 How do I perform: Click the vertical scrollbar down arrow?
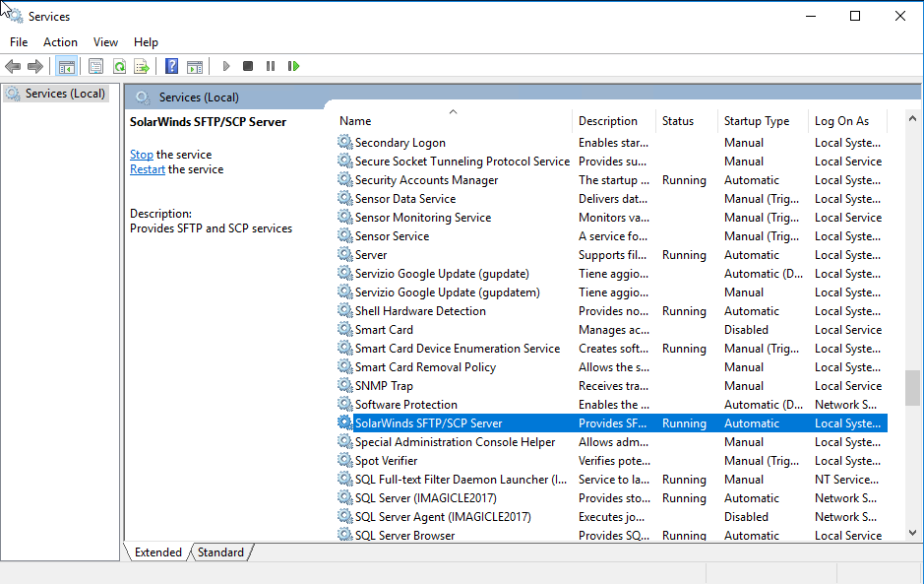click(913, 533)
